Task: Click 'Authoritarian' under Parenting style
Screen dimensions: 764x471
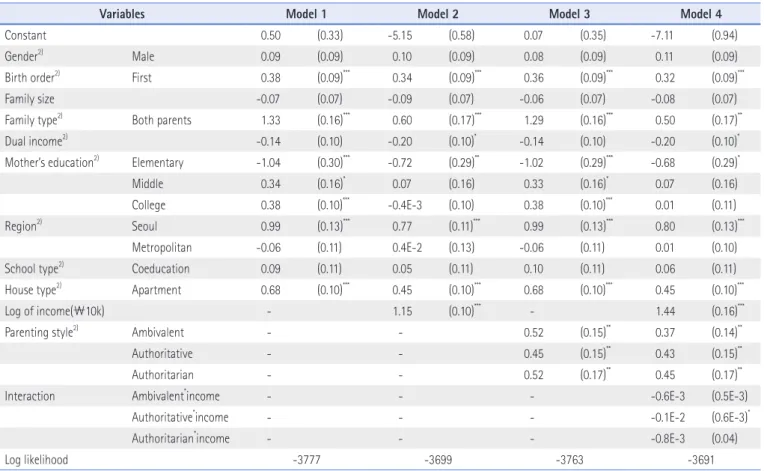Action: coord(162,375)
